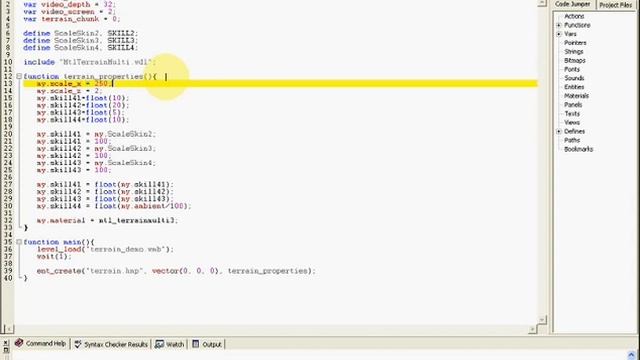Select Entities in the Code Jumper tree
Viewport: 640px width, 360px height.
pos(574,87)
